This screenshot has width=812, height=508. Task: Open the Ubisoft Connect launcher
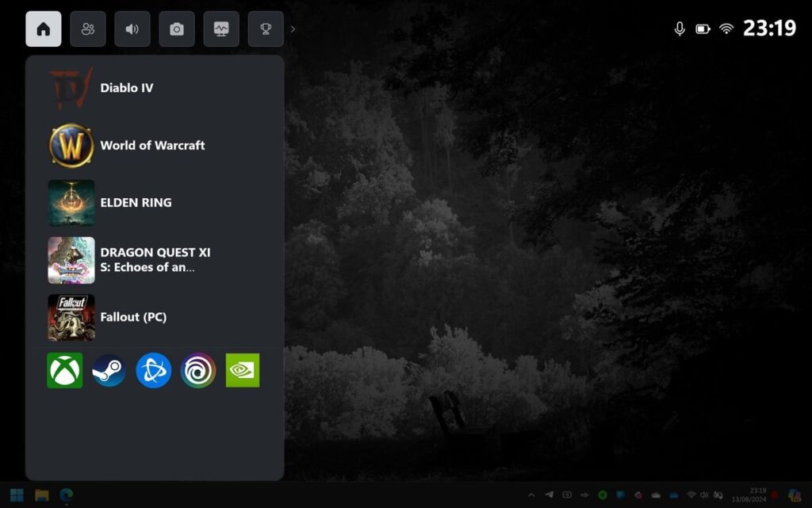click(197, 370)
